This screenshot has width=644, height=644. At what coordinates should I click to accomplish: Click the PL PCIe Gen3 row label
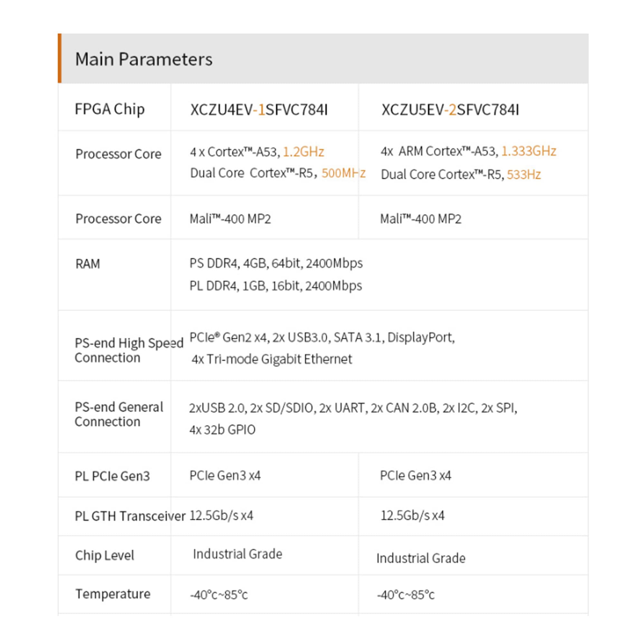112,476
